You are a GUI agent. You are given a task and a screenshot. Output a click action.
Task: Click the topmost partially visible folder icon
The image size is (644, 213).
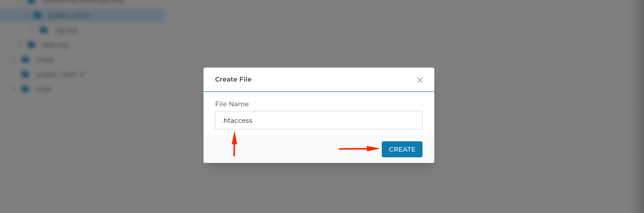coord(32,2)
